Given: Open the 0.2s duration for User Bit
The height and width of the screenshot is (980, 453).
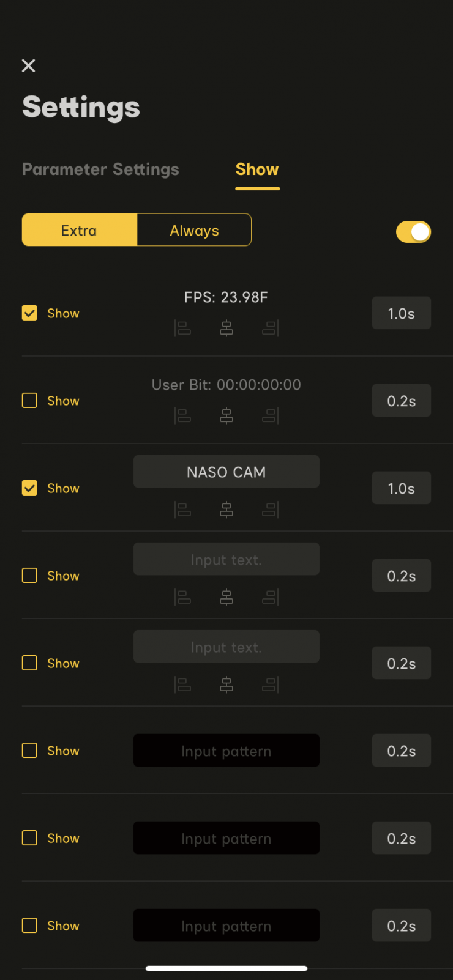Looking at the screenshot, I should [x=401, y=401].
